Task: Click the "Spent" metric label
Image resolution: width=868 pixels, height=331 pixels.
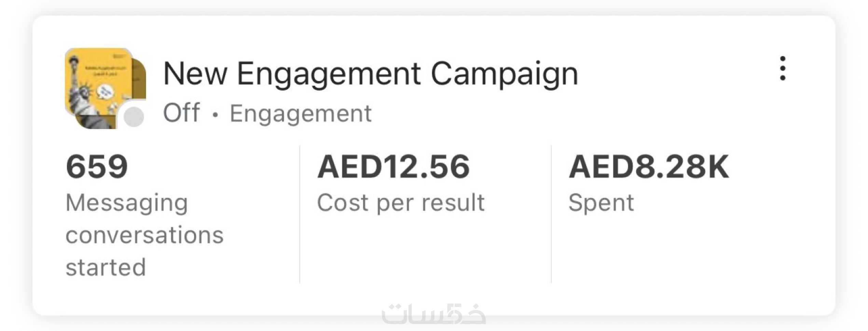Action: (x=601, y=203)
